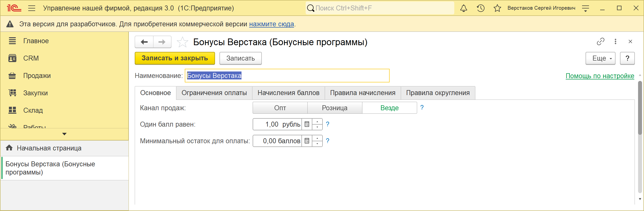The height and width of the screenshot is (211, 644).
Task: Decrease Один балл равен value
Action: click(x=317, y=127)
